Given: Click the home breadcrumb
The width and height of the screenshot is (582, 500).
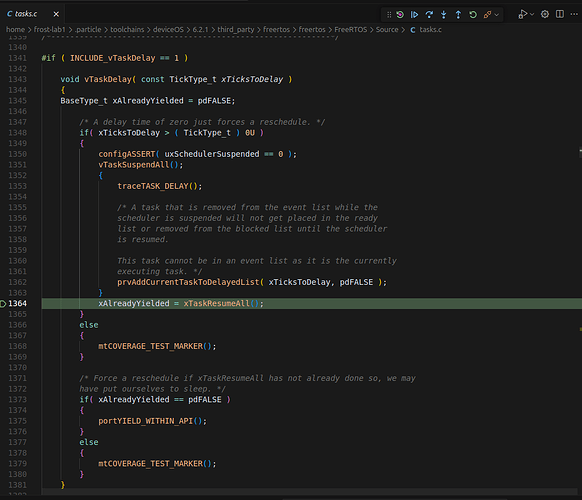Looking at the screenshot, I should click(15, 29).
